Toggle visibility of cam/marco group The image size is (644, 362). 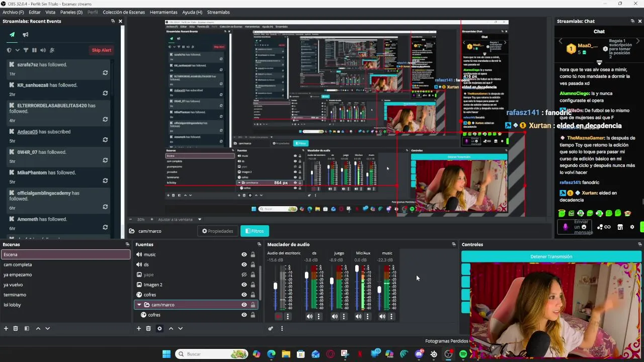click(x=244, y=305)
